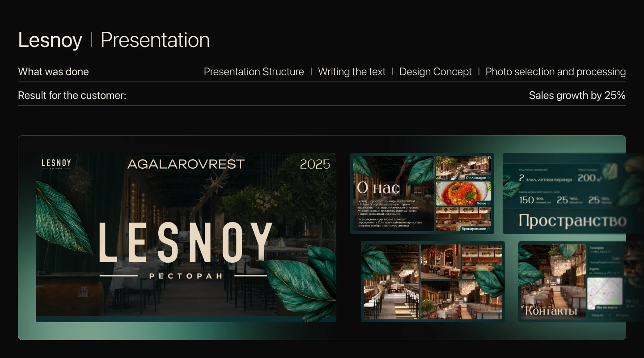Click 'Photo selection and processing' item
Screen dimensions: 644x358
(x=555, y=72)
